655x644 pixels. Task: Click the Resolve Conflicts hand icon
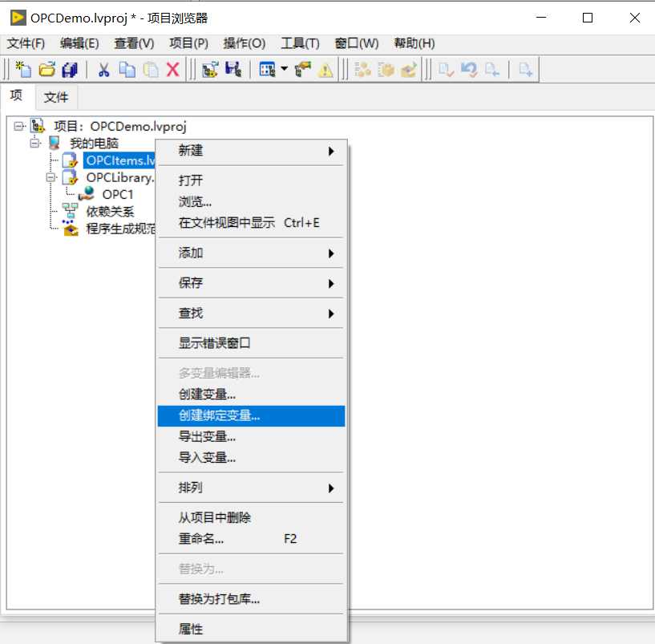click(303, 69)
